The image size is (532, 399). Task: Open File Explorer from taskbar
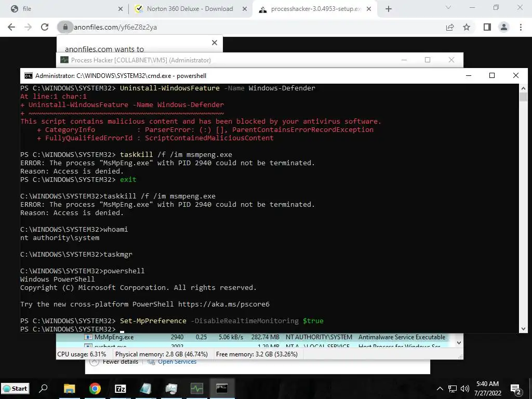tap(69, 389)
